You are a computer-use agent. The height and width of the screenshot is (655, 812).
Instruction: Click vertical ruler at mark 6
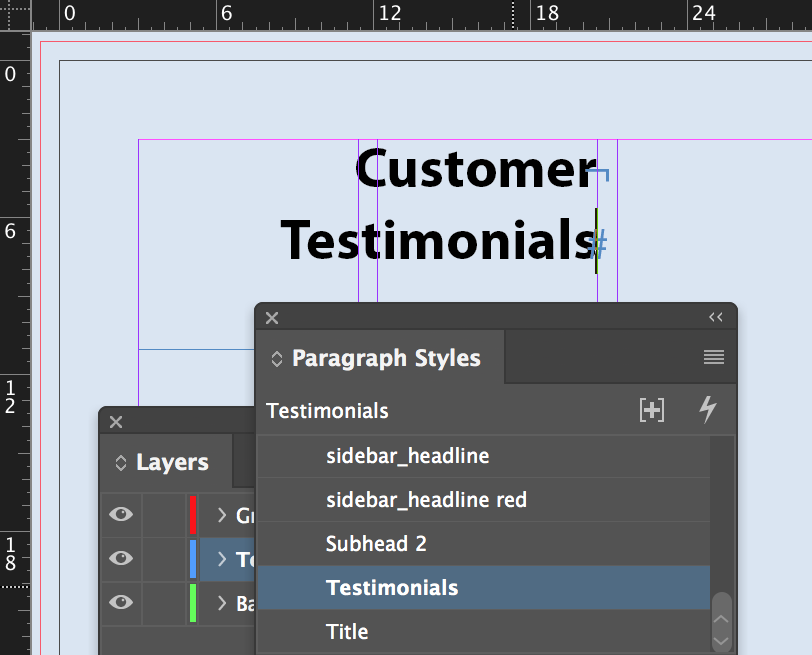click(x=10, y=231)
